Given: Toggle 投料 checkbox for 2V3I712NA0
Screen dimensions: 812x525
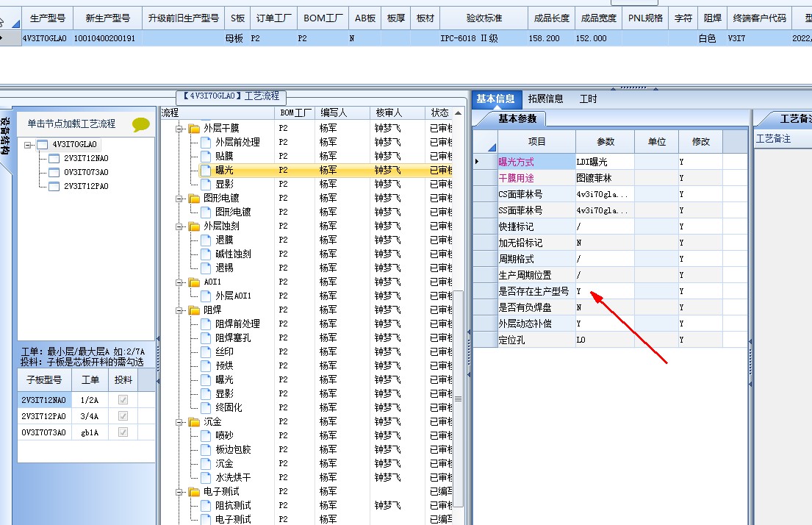Looking at the screenshot, I should pyautogui.click(x=123, y=399).
